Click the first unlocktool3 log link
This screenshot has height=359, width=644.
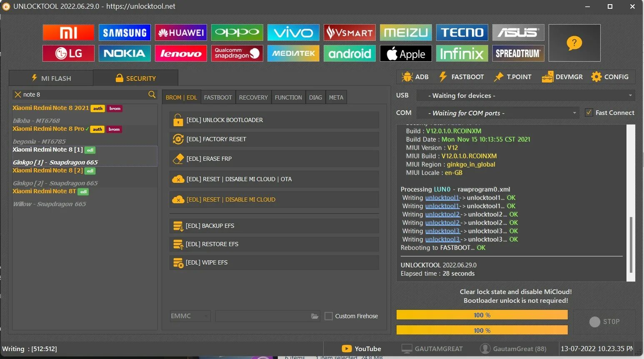[x=442, y=231]
